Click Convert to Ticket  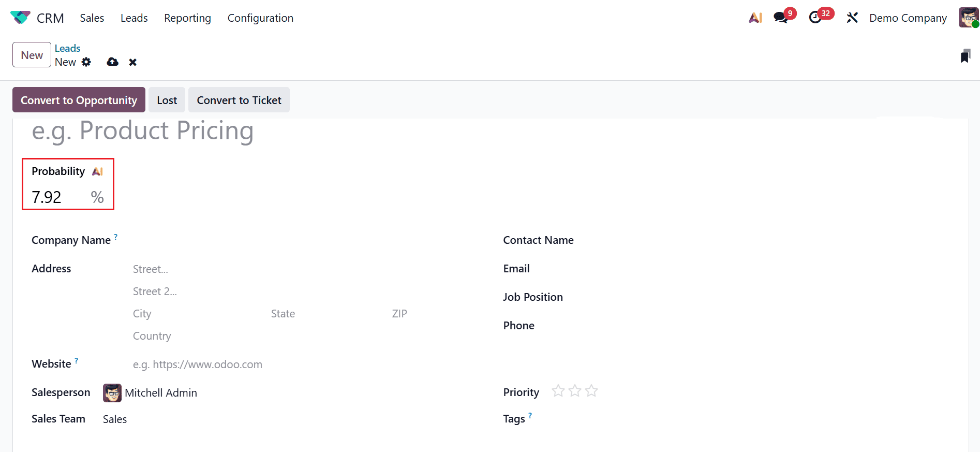(x=239, y=100)
